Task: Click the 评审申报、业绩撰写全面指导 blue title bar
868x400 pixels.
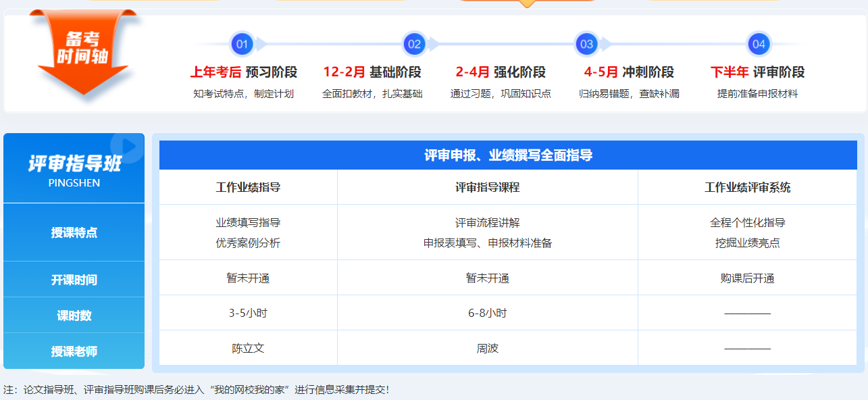Action: click(x=508, y=155)
